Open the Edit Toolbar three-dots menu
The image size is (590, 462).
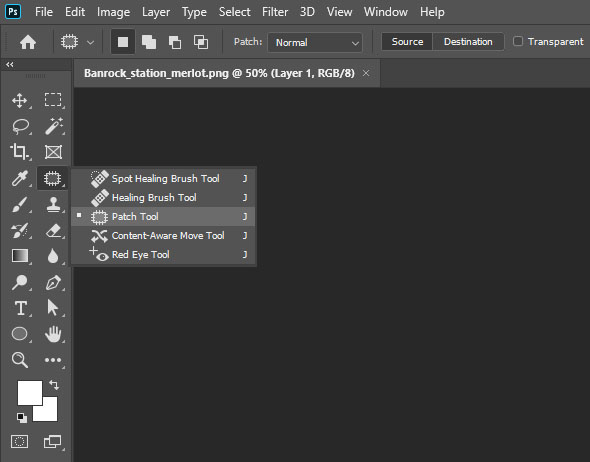[53, 360]
